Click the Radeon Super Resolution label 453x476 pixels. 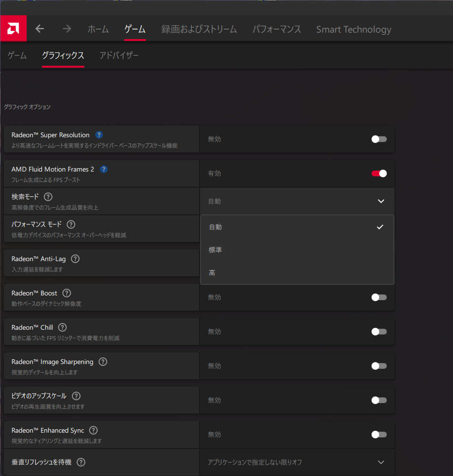coord(50,135)
